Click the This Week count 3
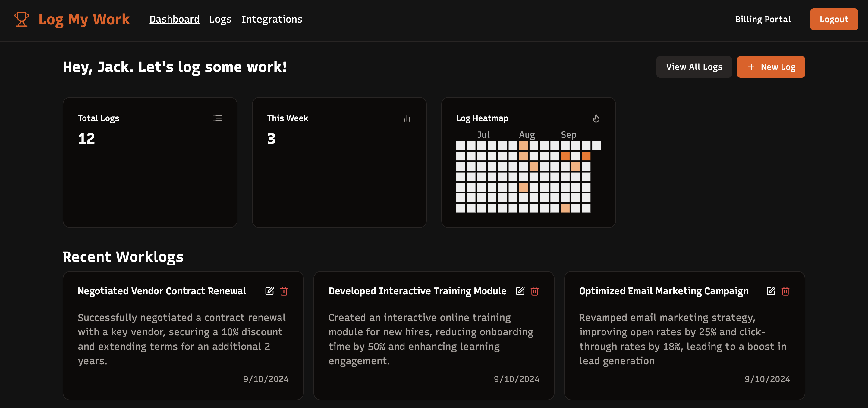The height and width of the screenshot is (408, 868). click(x=271, y=139)
